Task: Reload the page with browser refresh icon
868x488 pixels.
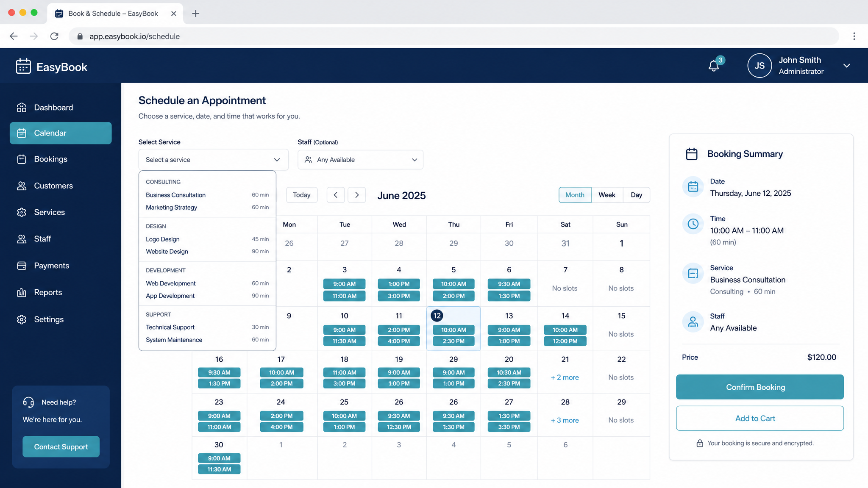Action: coord(54,36)
